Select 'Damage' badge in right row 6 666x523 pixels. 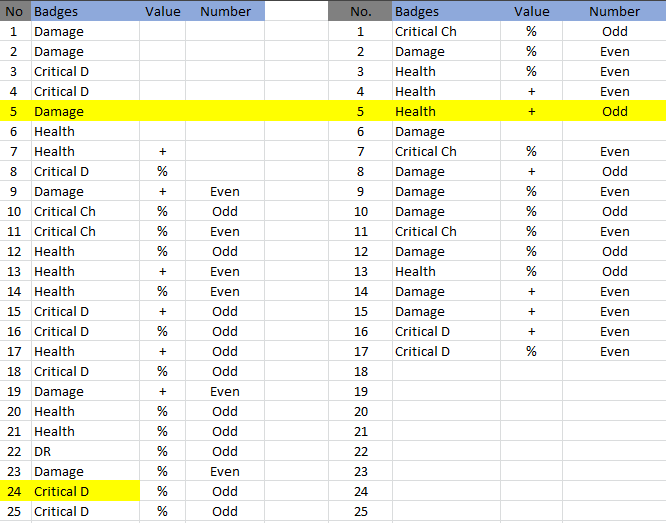(446, 131)
